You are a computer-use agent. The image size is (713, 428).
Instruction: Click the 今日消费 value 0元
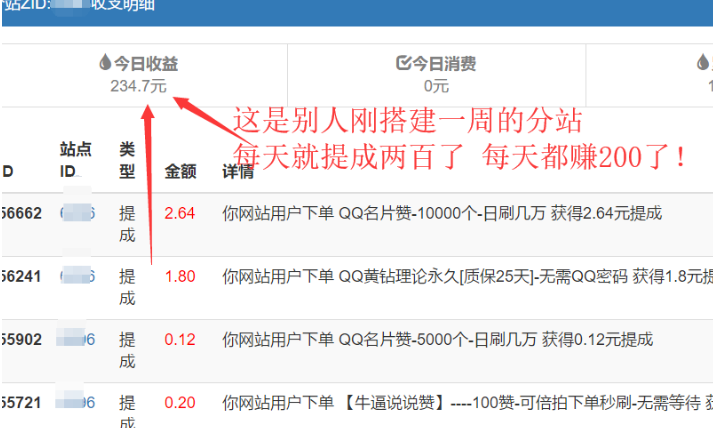coord(435,87)
